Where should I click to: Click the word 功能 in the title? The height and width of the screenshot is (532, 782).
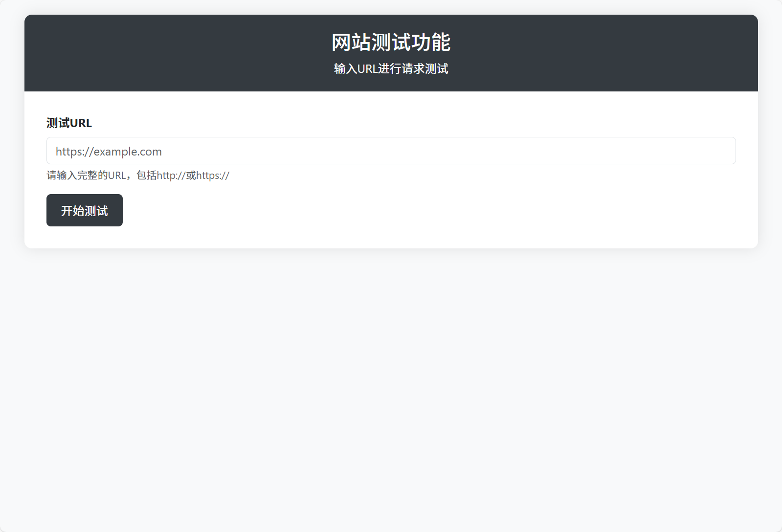[431, 43]
